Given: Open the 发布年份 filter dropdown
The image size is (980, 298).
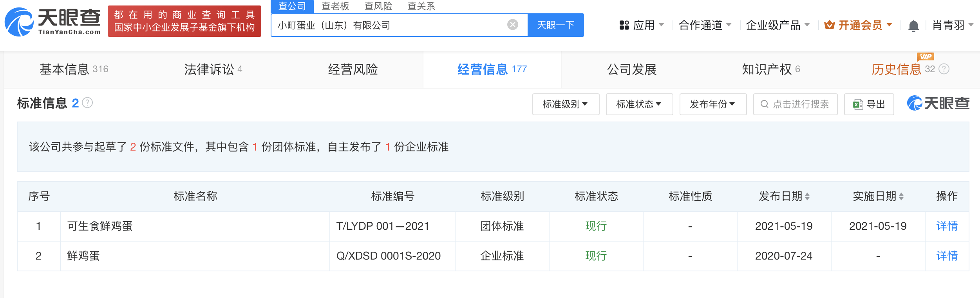Looking at the screenshot, I should 713,104.
